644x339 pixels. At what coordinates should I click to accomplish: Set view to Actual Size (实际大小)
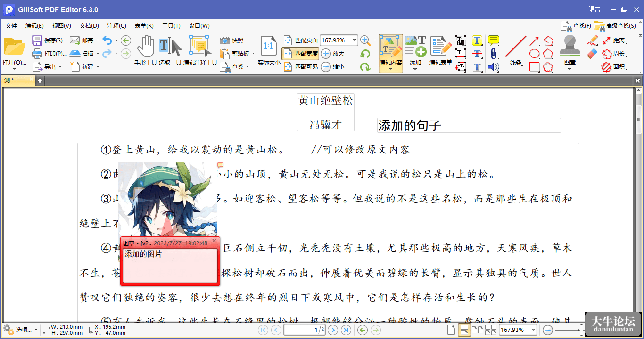(269, 50)
